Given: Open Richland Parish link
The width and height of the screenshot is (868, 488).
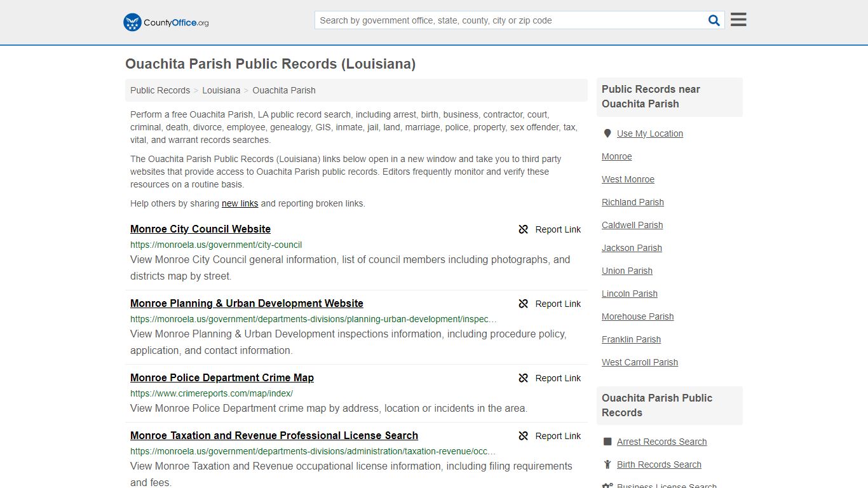Looking at the screenshot, I should [x=633, y=202].
